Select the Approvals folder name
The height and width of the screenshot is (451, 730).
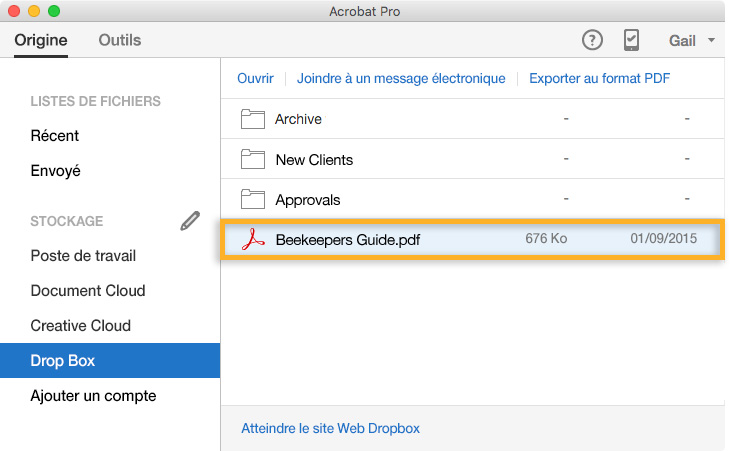tap(308, 200)
